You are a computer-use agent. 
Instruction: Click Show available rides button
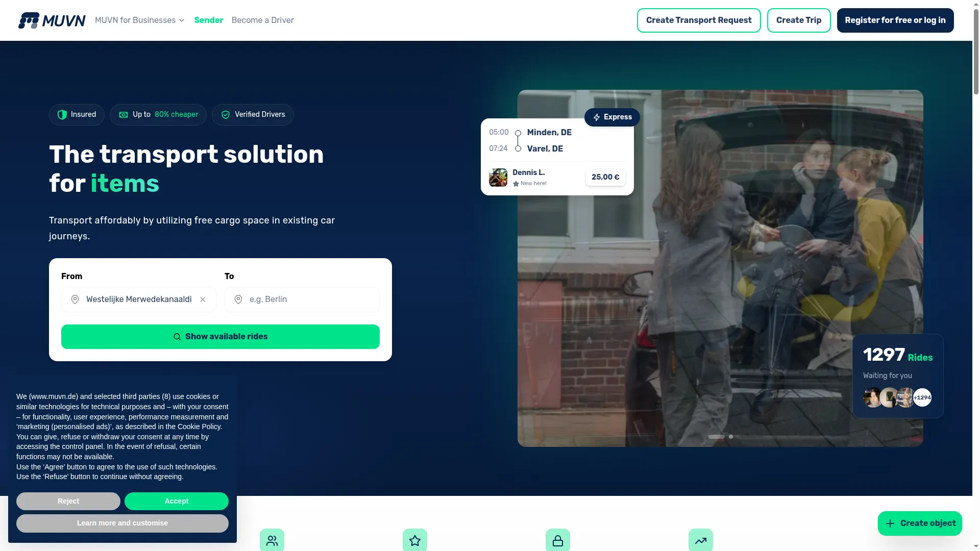[x=220, y=337]
